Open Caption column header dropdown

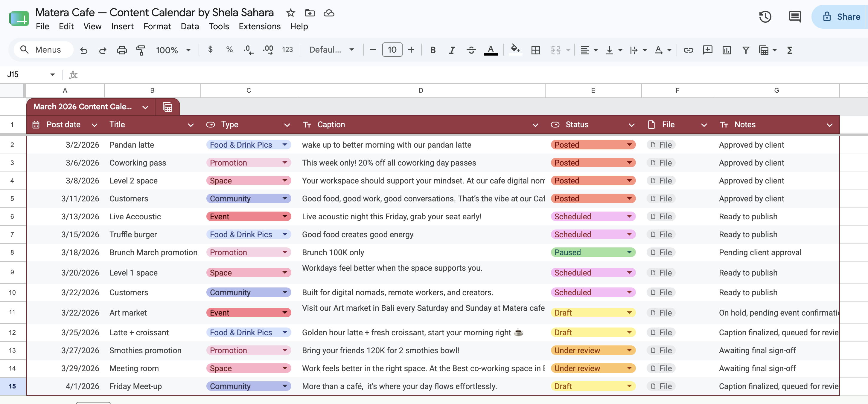coord(535,125)
